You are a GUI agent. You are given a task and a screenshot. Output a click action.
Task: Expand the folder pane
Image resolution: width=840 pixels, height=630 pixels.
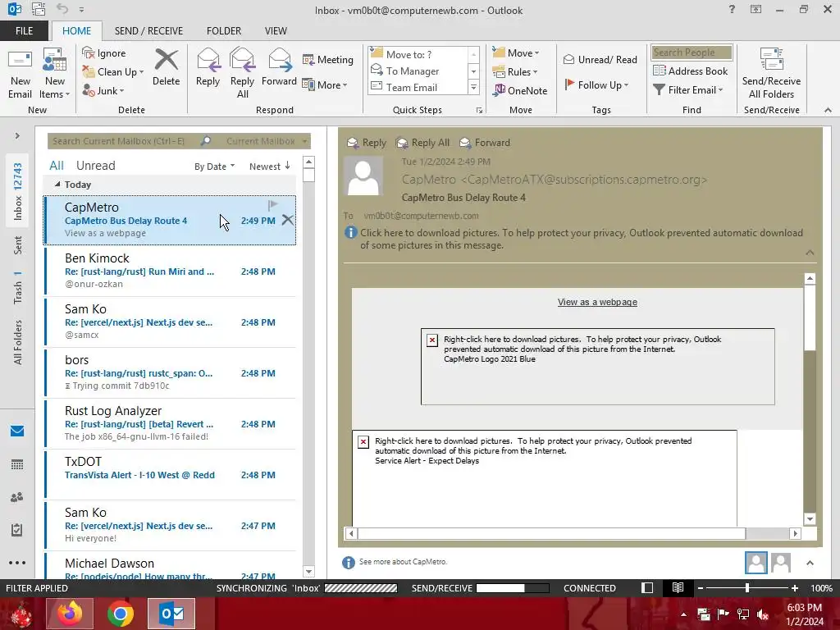click(17, 135)
